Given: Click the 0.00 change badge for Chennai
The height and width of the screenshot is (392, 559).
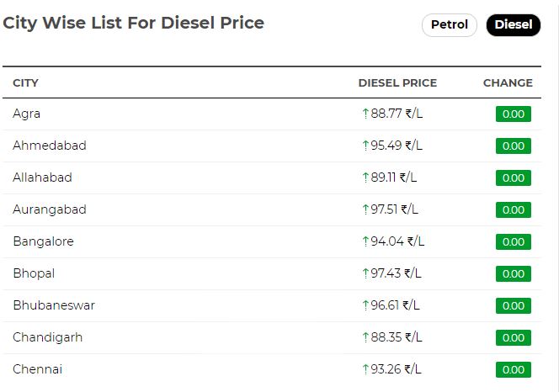Looking at the screenshot, I should tap(514, 369).
